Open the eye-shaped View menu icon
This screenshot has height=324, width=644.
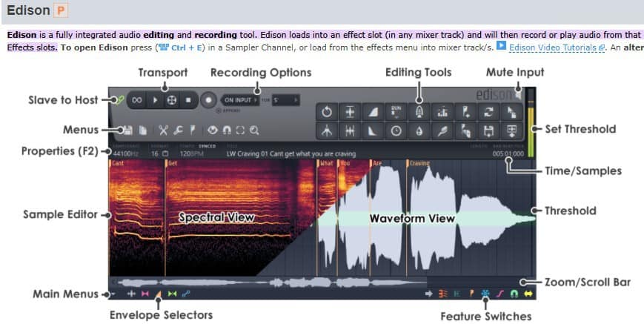(212, 130)
